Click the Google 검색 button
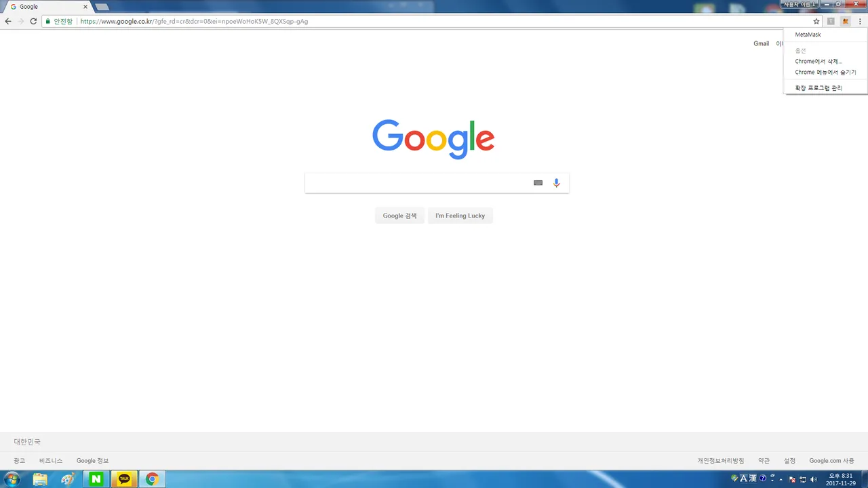The image size is (868, 488). pyautogui.click(x=399, y=216)
